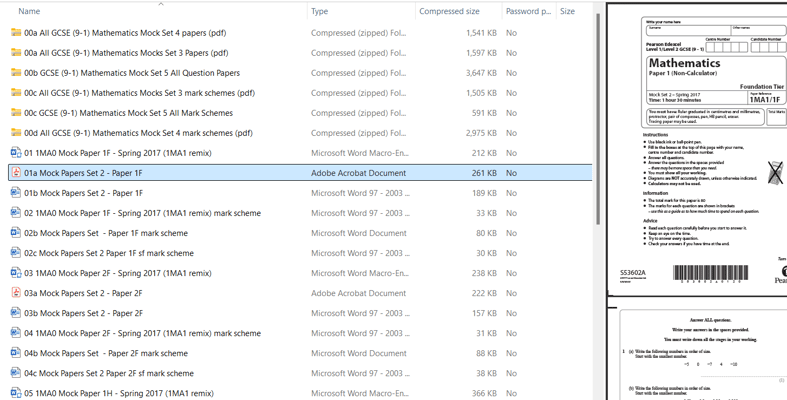Sort by the Compressed size column
This screenshot has width=787, height=400.
[x=449, y=12]
